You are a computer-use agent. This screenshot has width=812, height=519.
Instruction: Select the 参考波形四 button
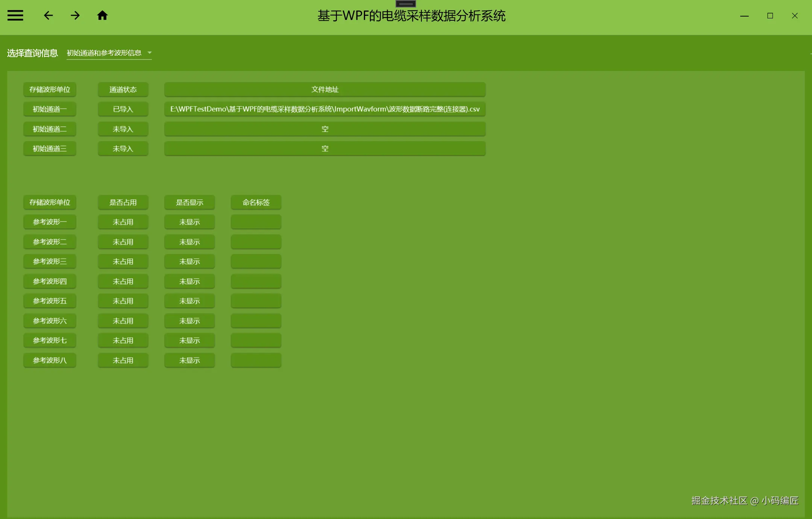click(50, 281)
